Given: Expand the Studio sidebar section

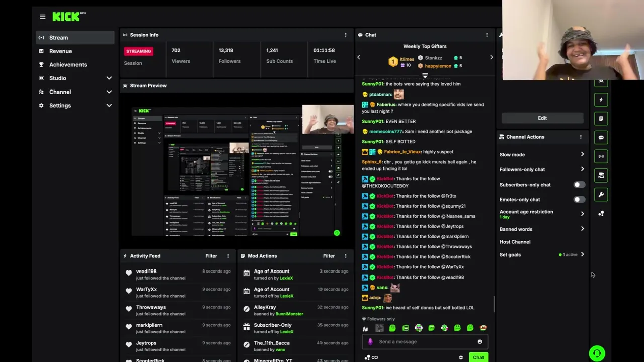Looking at the screenshot, I should (109, 78).
